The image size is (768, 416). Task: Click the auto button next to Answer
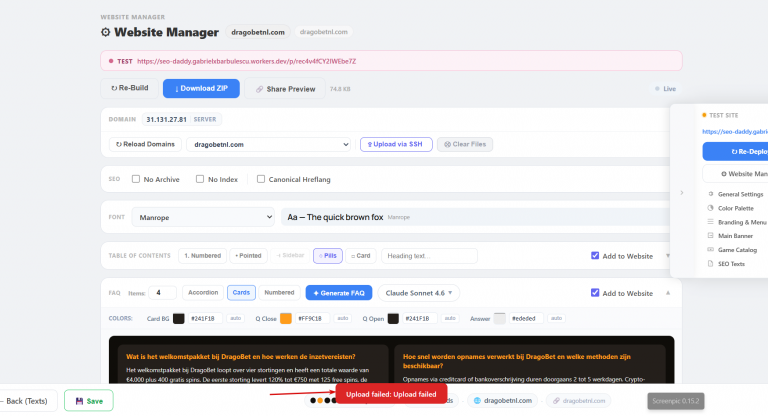point(556,318)
